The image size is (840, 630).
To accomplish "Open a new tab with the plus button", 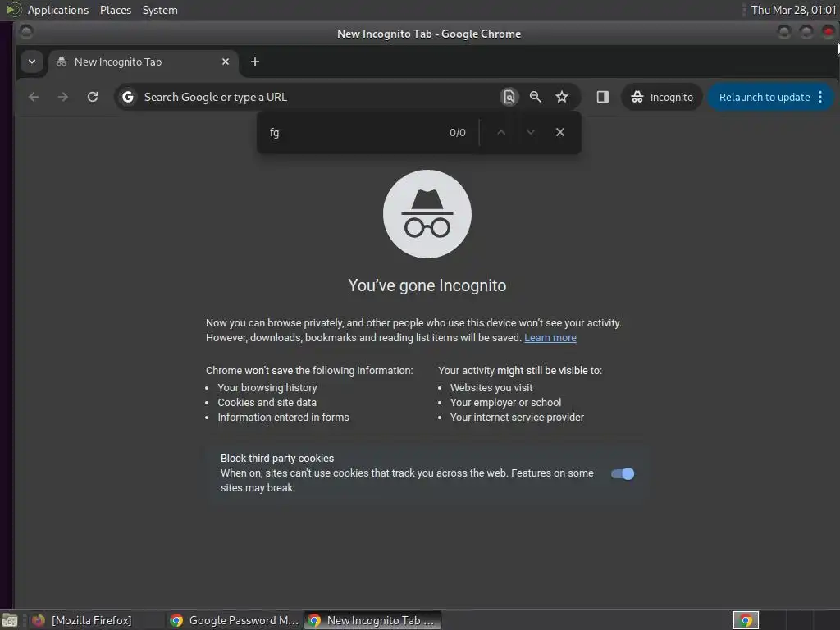I will pos(255,62).
